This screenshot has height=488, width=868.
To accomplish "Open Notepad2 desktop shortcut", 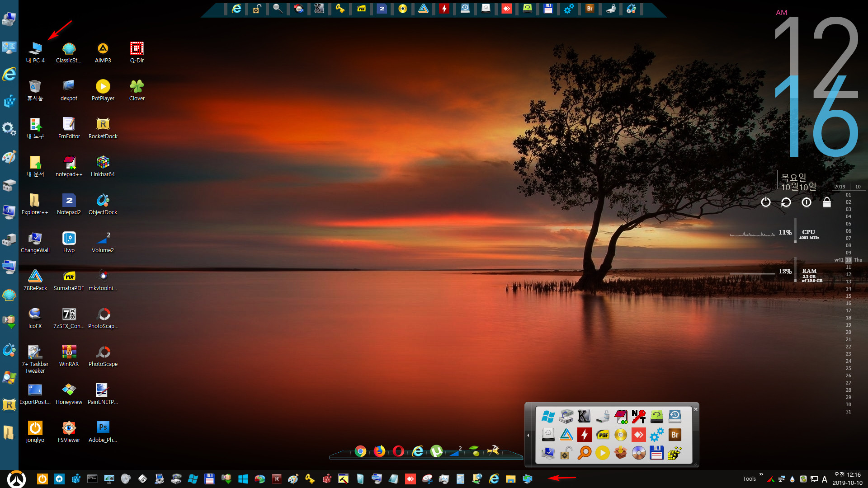I will [69, 204].
